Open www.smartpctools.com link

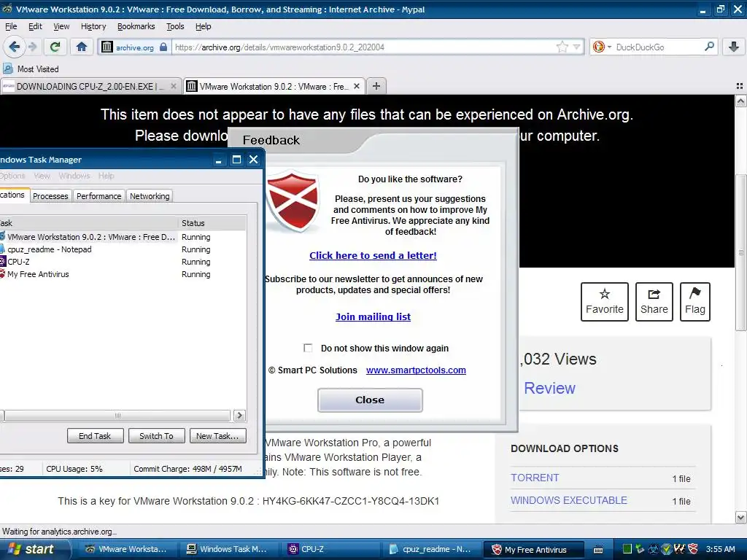[416, 370]
